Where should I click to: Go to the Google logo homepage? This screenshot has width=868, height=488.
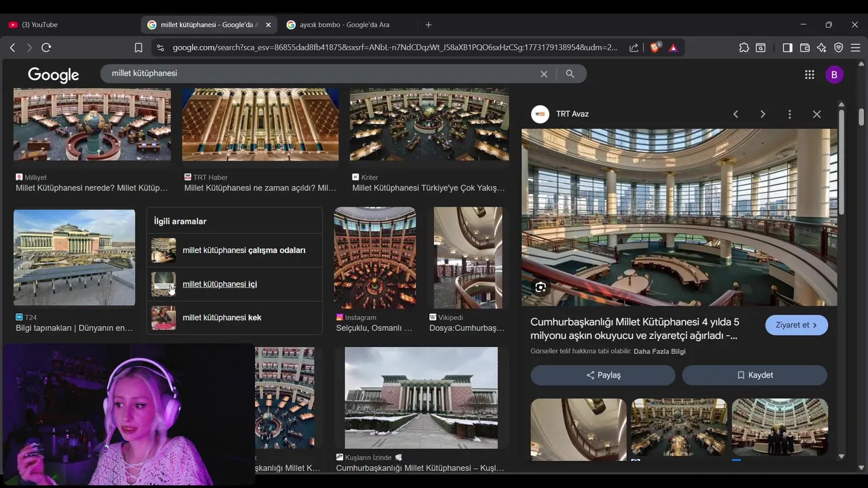tap(54, 75)
